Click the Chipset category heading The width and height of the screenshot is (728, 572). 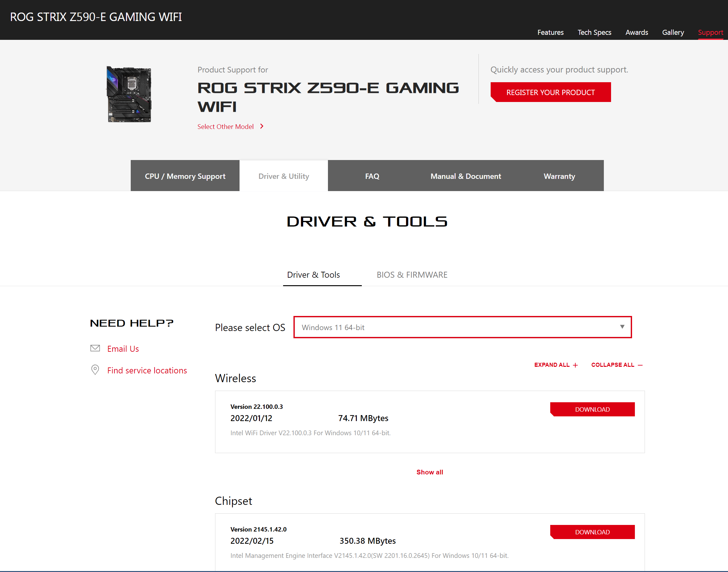[x=233, y=501]
